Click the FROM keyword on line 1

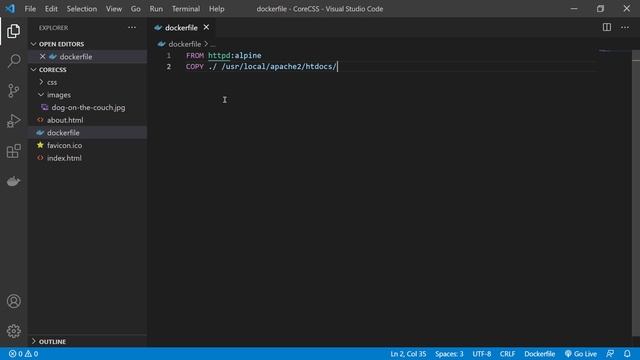point(195,55)
